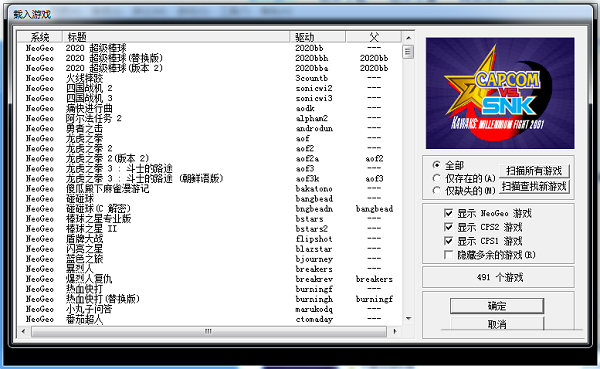Select the 阿尔法任务 2 row
The width and height of the screenshot is (600, 369).
point(209,118)
